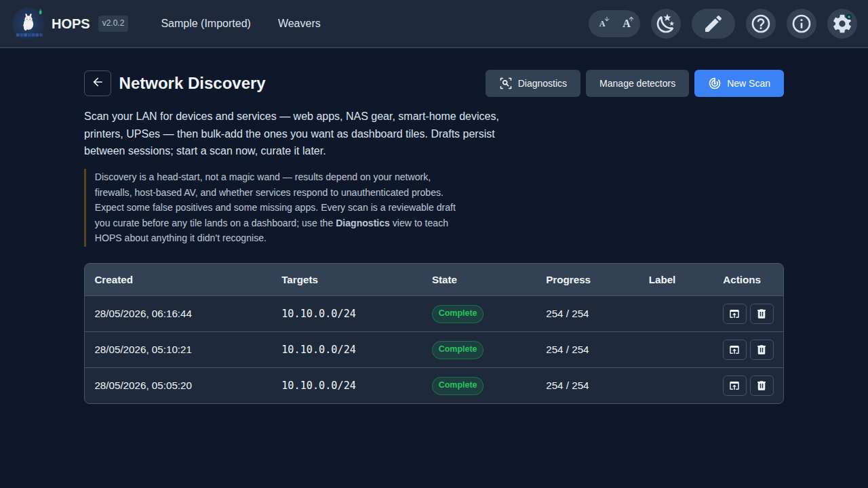Open the 05:05:20 scan draft
Viewport: 868px width, 488px height.
(x=734, y=386)
